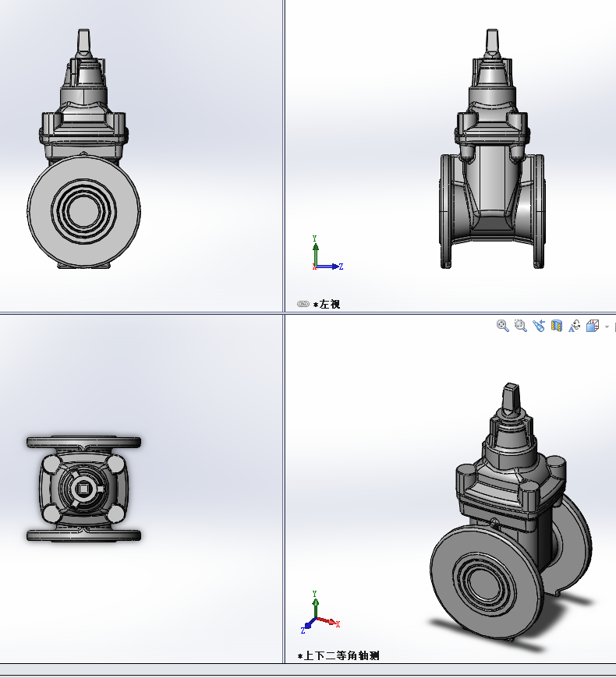Click the Zoom to Fit magnifier icon
Image resolution: width=616 pixels, height=678 pixels.
click(x=502, y=326)
